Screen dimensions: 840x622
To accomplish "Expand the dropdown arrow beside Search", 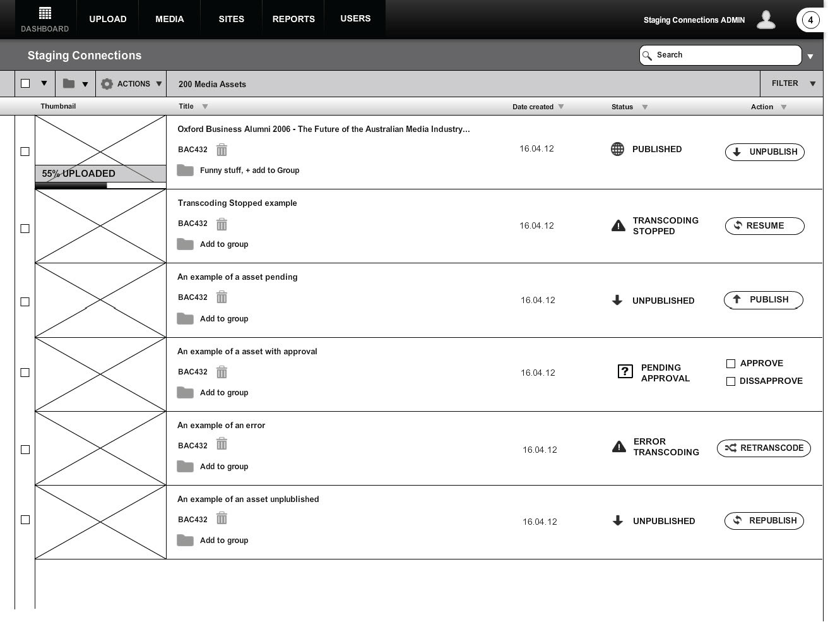I will click(x=810, y=56).
